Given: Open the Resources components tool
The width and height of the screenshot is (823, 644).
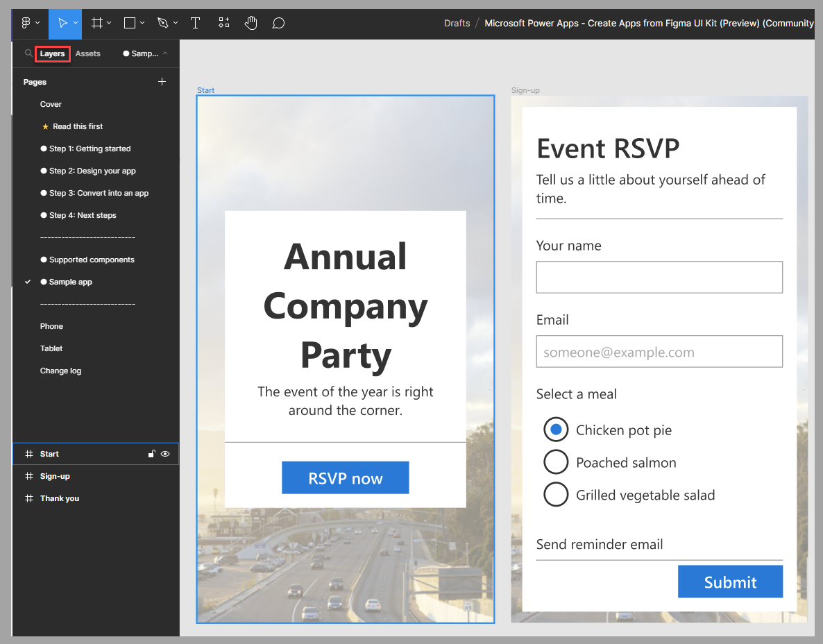Looking at the screenshot, I should coord(224,23).
